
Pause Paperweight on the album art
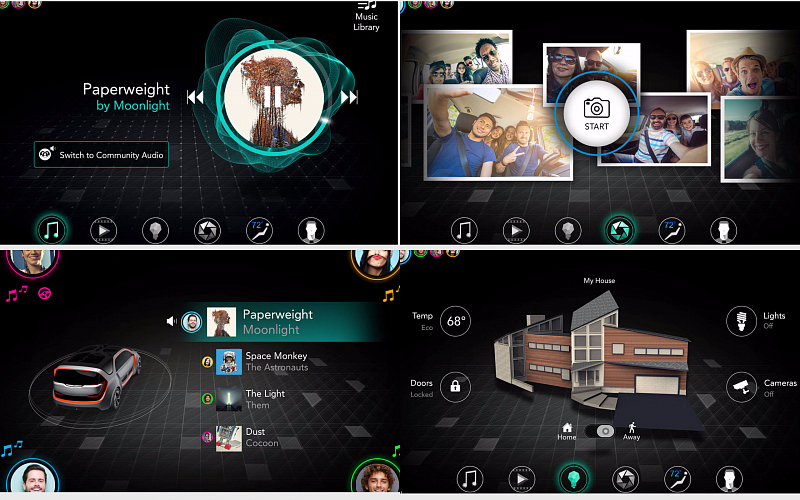(x=274, y=96)
